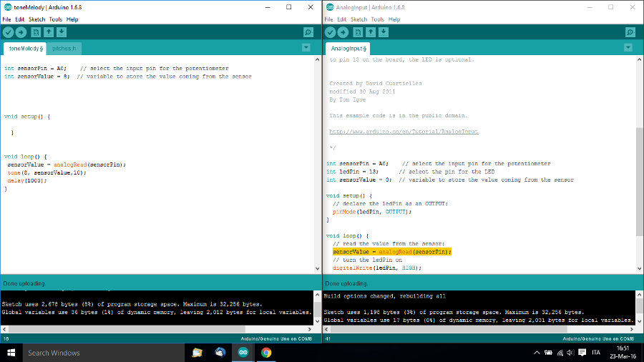This screenshot has height=362, width=644.
Task: Click the Arduino icon in the taskbar
Action: [x=243, y=353]
